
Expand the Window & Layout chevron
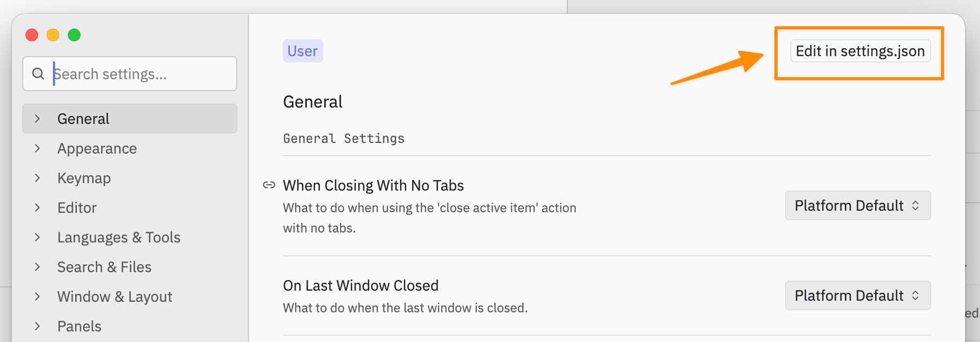37,296
